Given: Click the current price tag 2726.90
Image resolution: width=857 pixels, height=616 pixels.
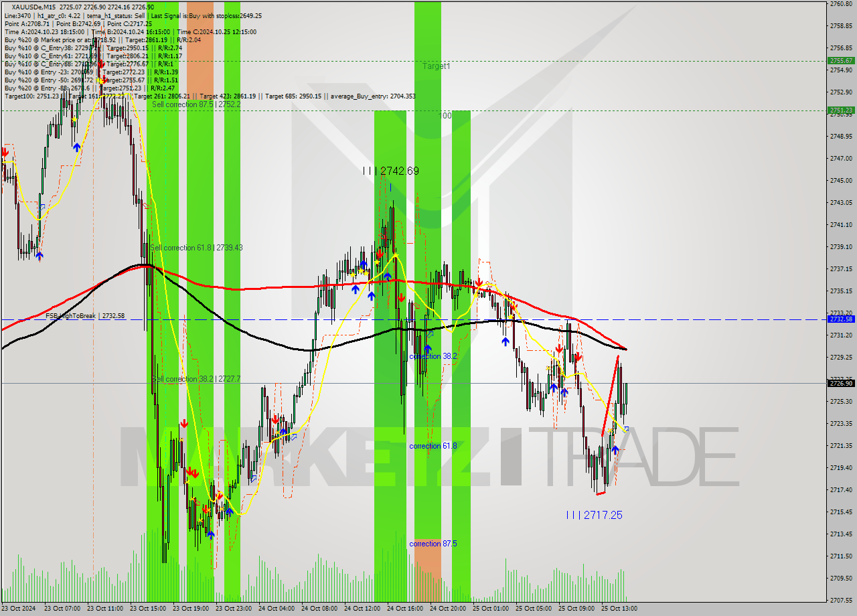Looking at the screenshot, I should 841,383.
